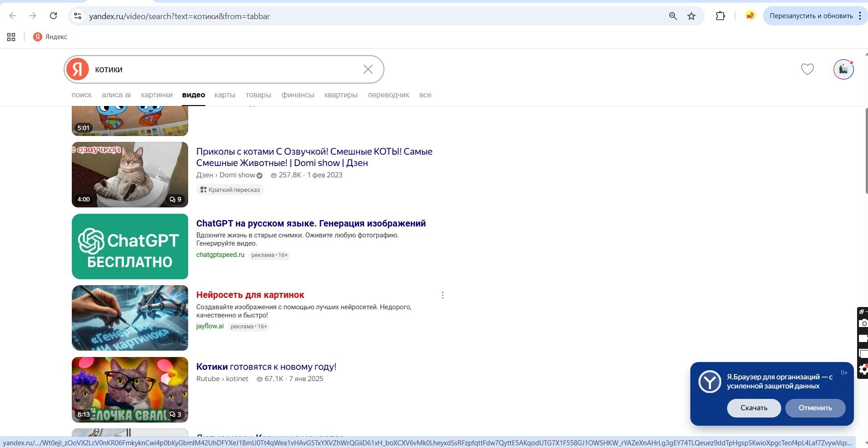This screenshot has height=448, width=868.
Task: Switch to the поиск tab
Action: point(81,95)
